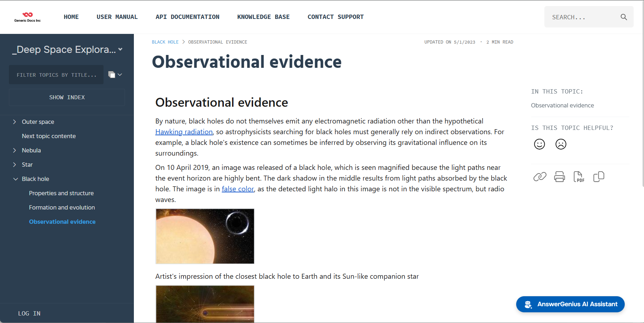The width and height of the screenshot is (644, 323).
Task: Click the Filter topics by title field
Action: [x=56, y=75]
